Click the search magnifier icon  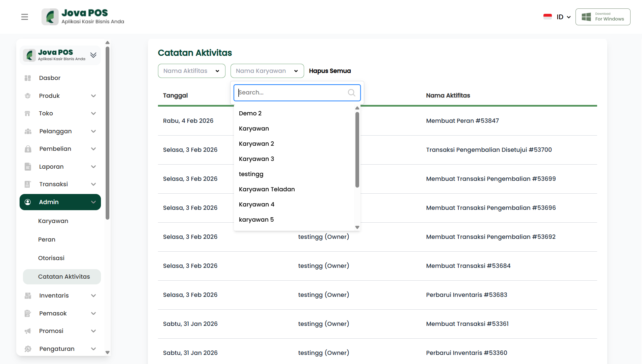pos(351,93)
